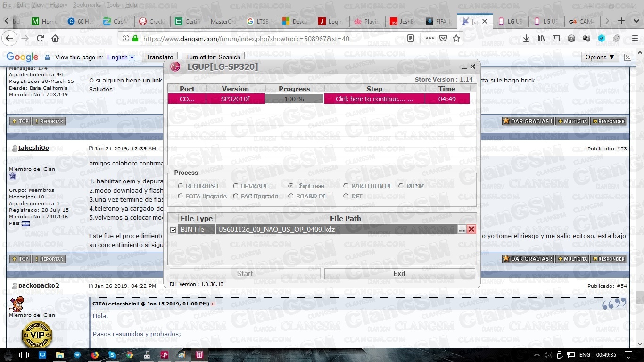Image resolution: width=644 pixels, height=362 pixels.
Task: Click the Start button in LGUP
Action: [x=245, y=273]
